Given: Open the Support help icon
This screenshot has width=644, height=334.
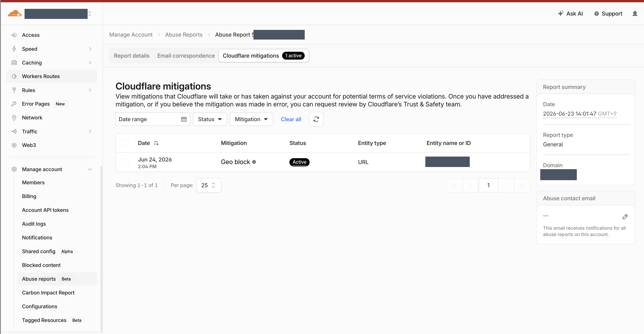Looking at the screenshot, I should pyautogui.click(x=596, y=14).
